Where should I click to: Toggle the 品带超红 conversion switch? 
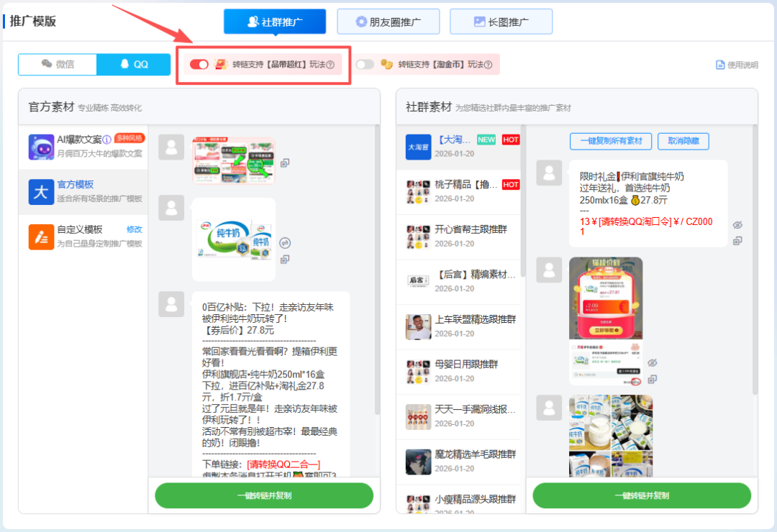[x=199, y=65]
